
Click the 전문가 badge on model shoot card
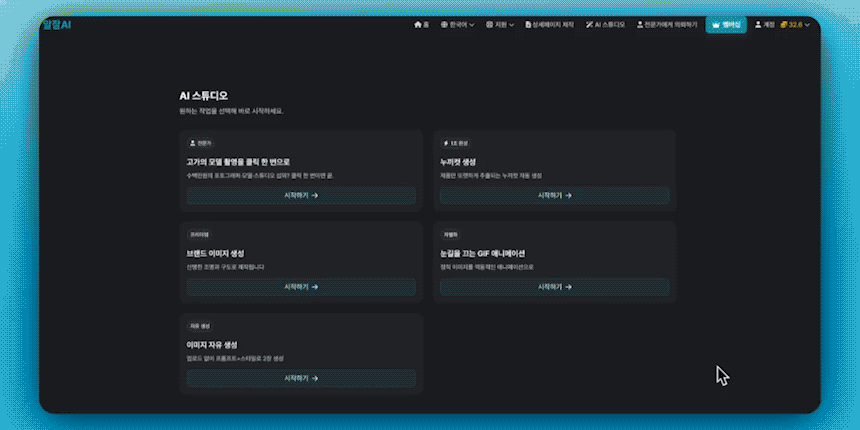[200, 143]
